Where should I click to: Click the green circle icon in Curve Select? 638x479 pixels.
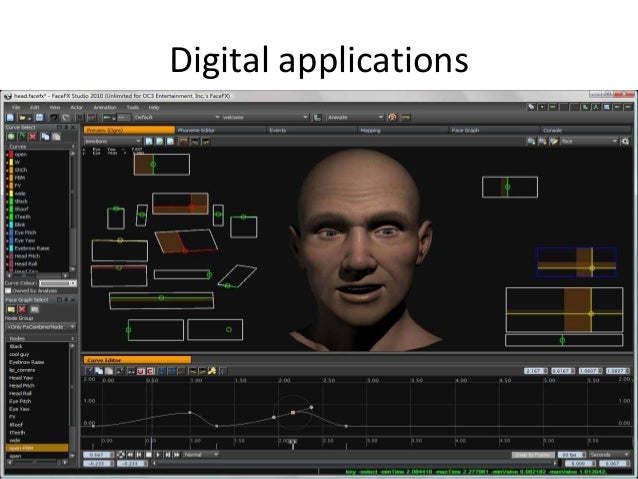tap(11, 137)
